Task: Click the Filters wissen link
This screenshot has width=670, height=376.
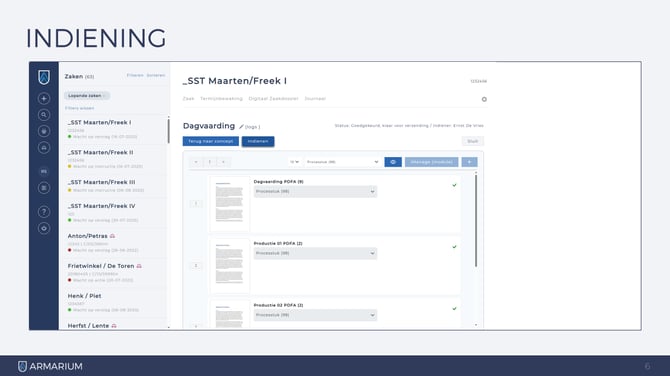Action: pyautogui.click(x=79, y=108)
